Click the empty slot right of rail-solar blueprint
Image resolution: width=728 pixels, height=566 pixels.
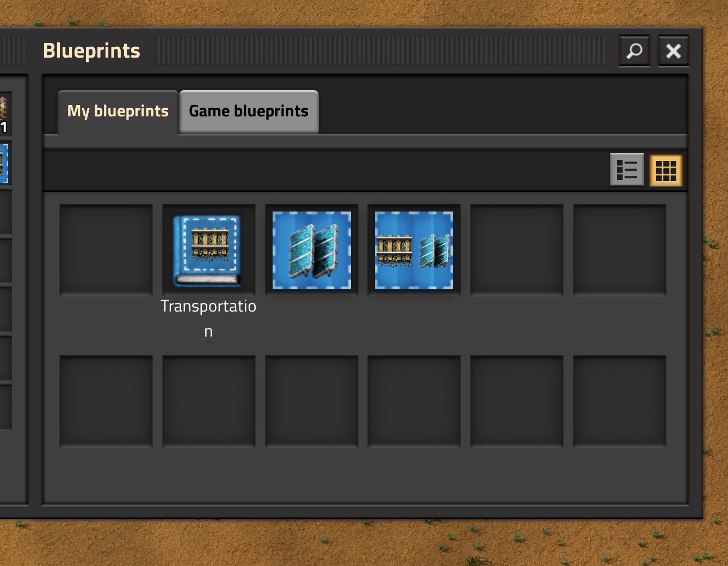[516, 251]
